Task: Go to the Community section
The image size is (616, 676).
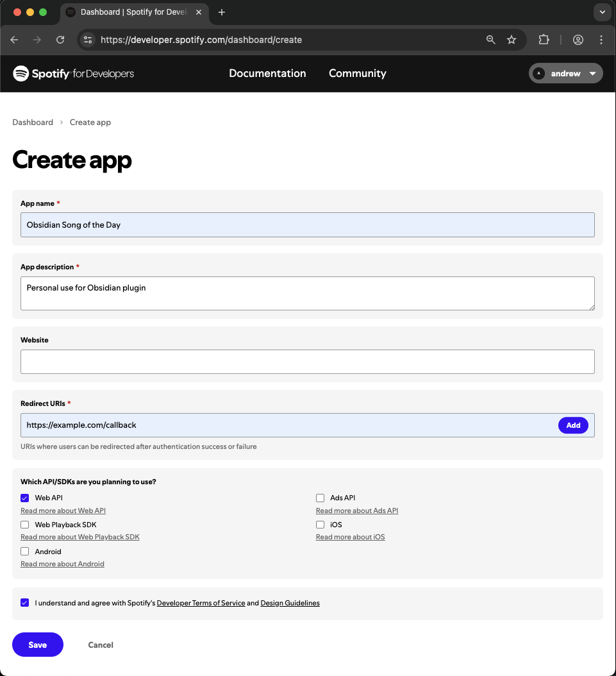Action: coord(357,73)
